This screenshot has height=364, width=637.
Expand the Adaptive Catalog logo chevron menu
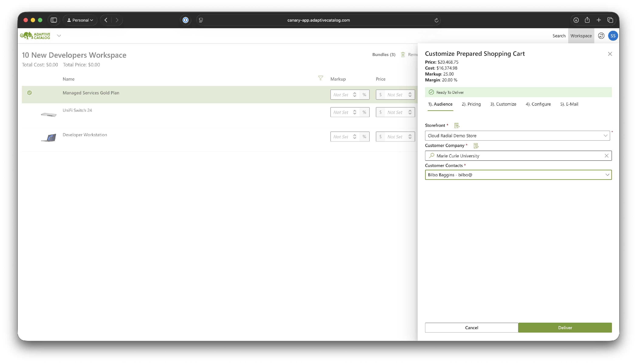pos(59,36)
